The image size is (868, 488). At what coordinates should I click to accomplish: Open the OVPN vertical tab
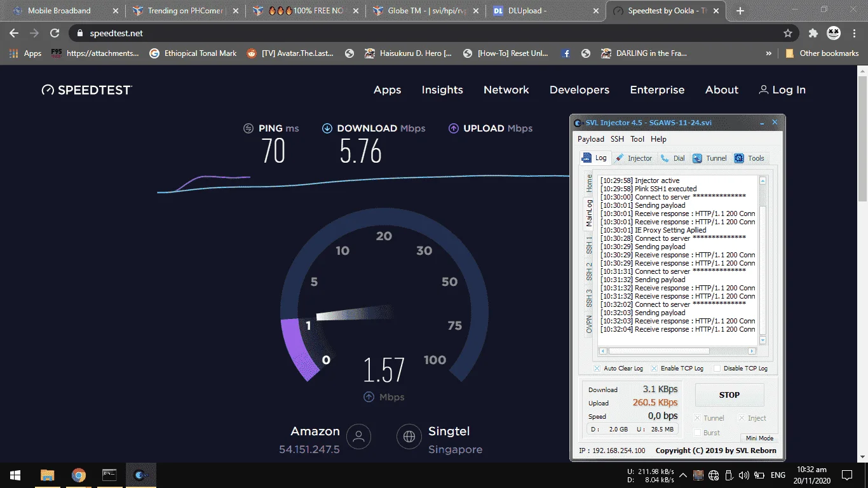tap(589, 324)
